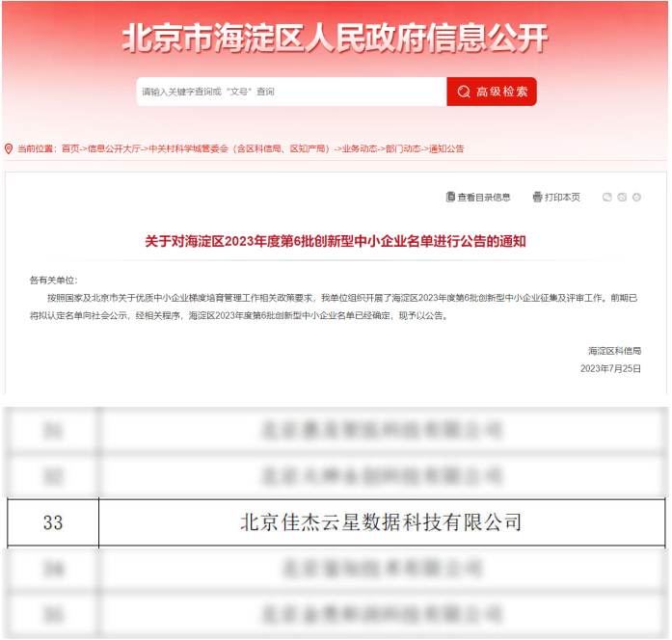Click 查看目录信息 link
This screenshot has width=672, height=640.
[484, 197]
